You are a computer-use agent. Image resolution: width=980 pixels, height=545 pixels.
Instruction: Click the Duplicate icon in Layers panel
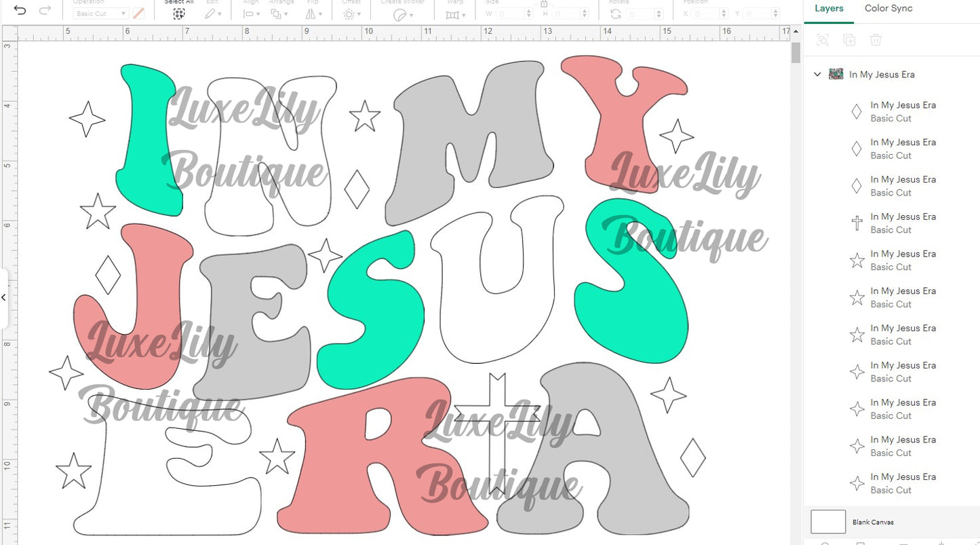pyautogui.click(x=849, y=40)
